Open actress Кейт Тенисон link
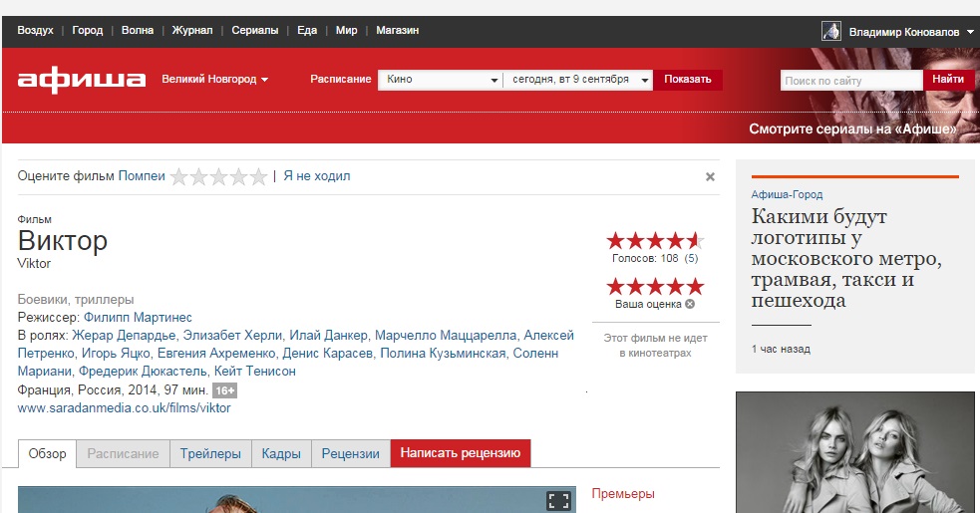 [x=255, y=372]
